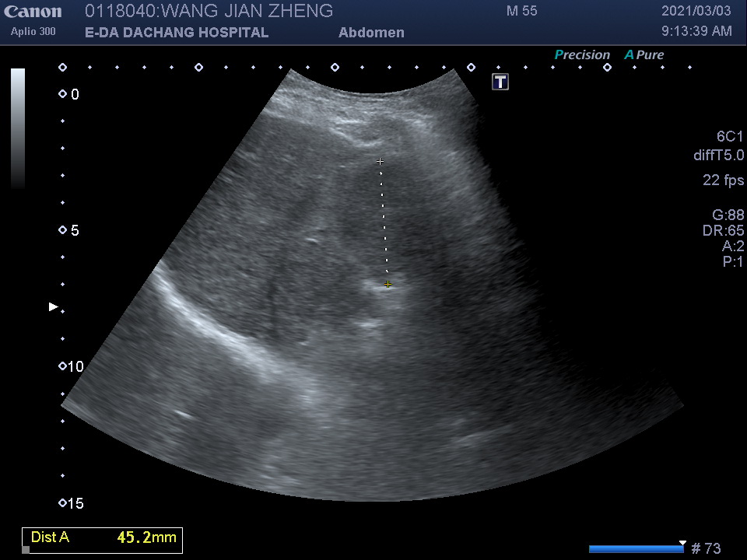The image size is (747, 560).
Task: Click E-DA DACHANG HOSPITAL text
Action: pyautogui.click(x=177, y=33)
